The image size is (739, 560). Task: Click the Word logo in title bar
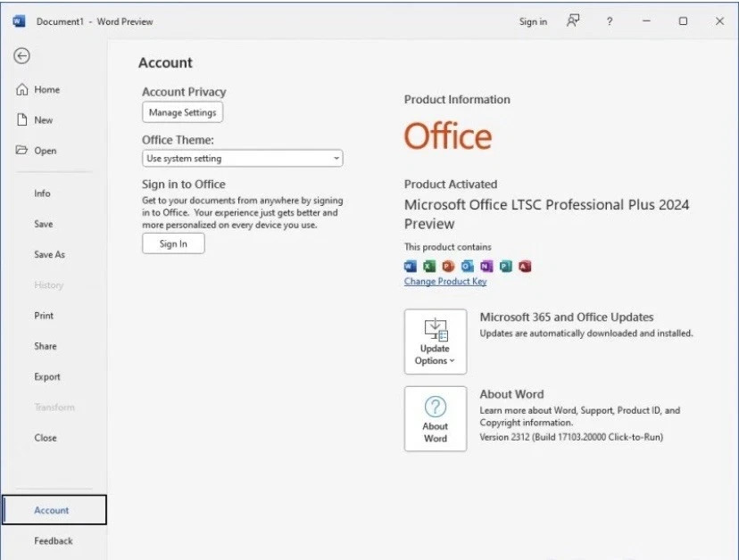19,21
